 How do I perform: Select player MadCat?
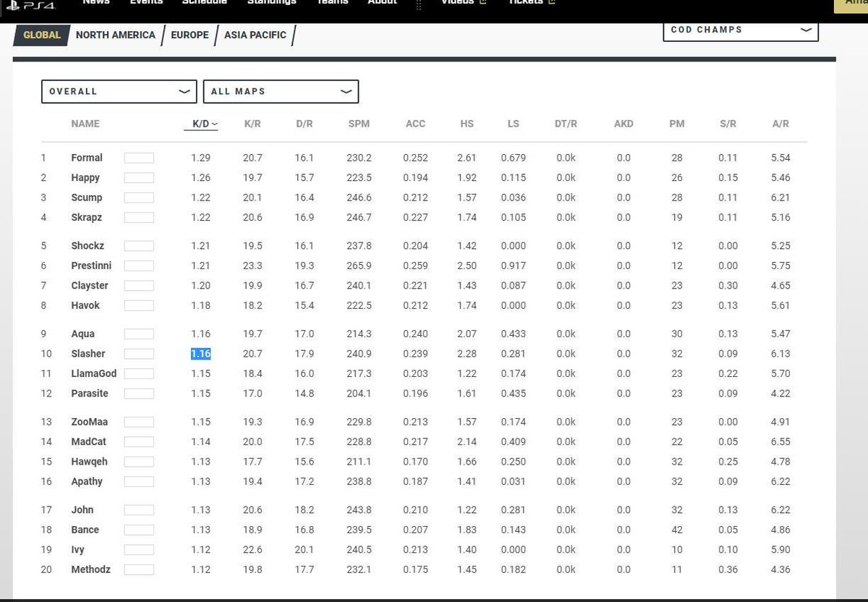pyautogui.click(x=88, y=441)
